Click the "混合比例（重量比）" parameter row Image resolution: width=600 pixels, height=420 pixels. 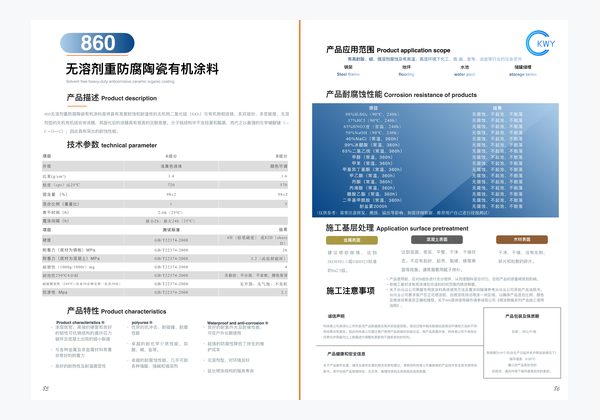tap(165, 204)
